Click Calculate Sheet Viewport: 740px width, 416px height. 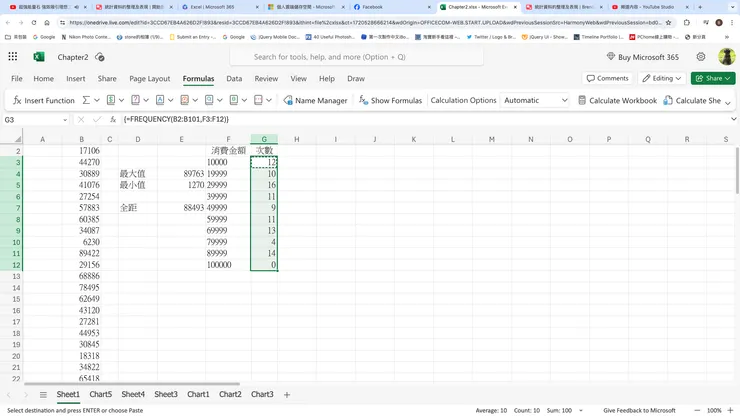point(692,100)
